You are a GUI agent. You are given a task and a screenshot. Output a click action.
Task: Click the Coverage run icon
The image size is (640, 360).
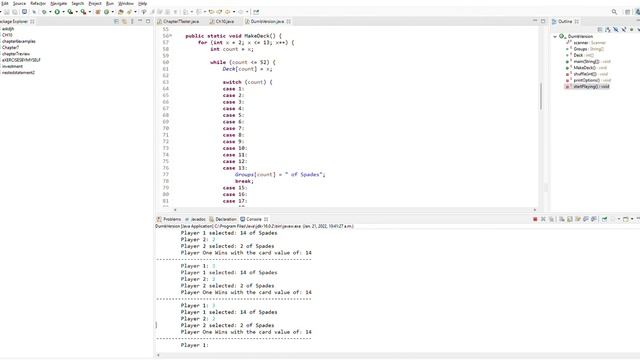(x=70, y=12)
